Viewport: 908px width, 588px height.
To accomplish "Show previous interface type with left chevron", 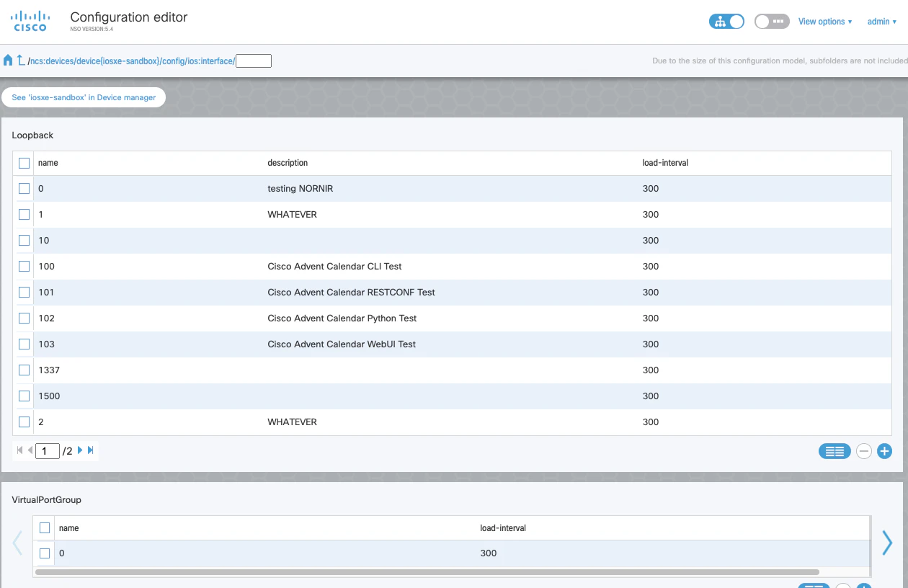I will [18, 543].
